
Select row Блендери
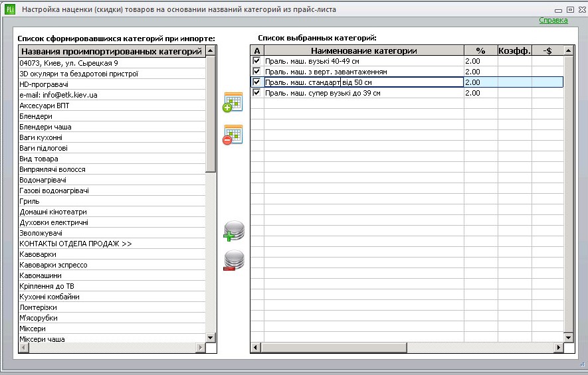click(112, 116)
